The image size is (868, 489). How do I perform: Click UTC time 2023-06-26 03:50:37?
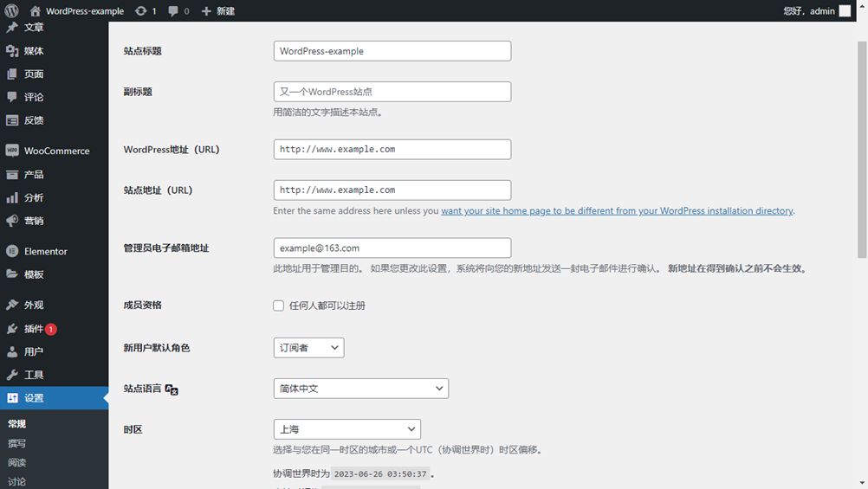point(380,474)
